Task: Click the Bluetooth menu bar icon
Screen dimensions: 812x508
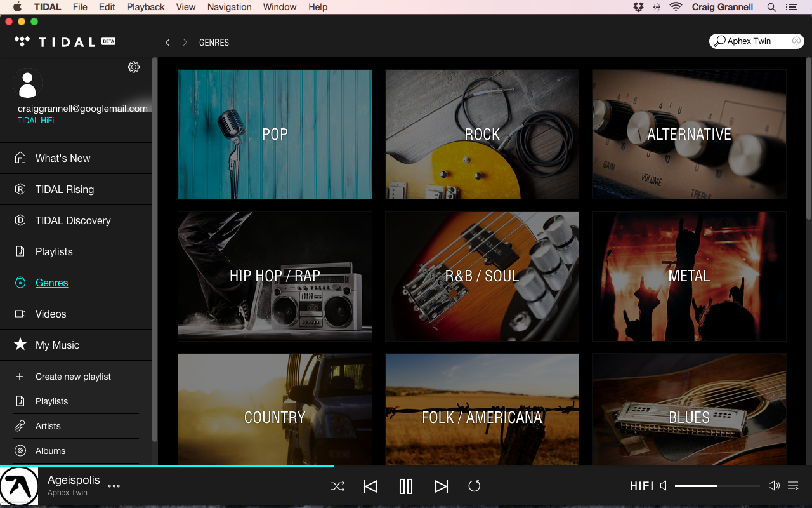Action: point(657,7)
